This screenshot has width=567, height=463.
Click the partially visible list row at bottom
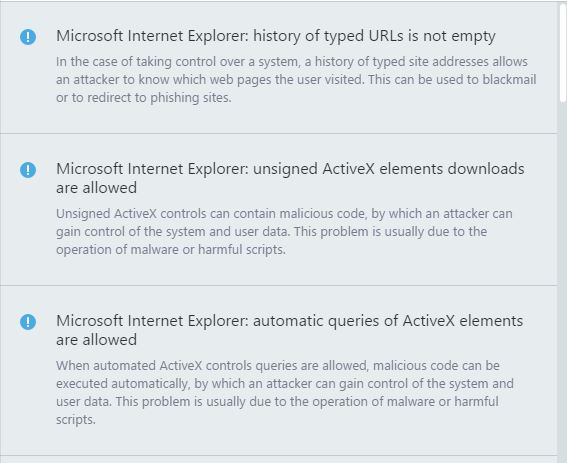click(278, 460)
